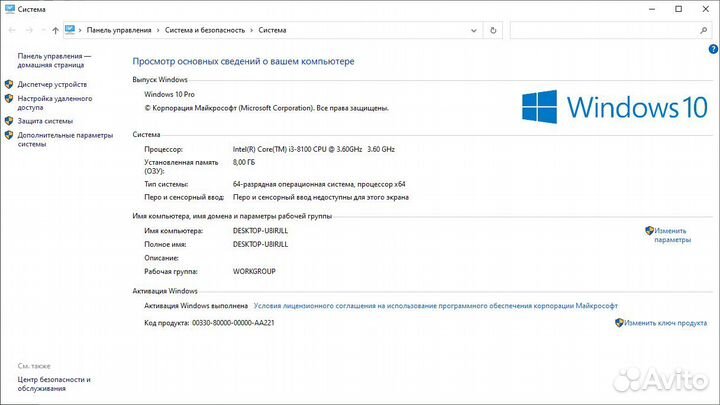Refresh the page with the refresh icon

(491, 31)
